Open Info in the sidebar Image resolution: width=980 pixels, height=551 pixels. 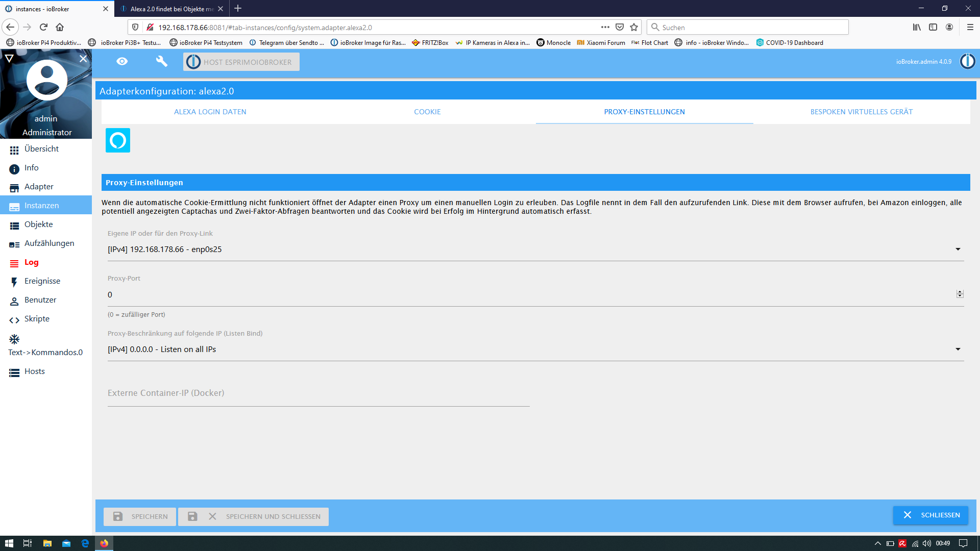point(46,168)
